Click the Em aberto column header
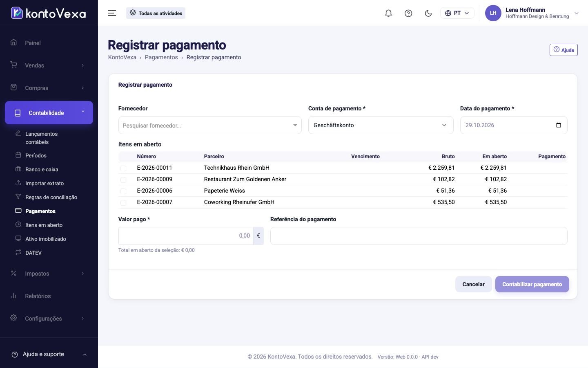The height and width of the screenshot is (368, 588). [494, 157]
